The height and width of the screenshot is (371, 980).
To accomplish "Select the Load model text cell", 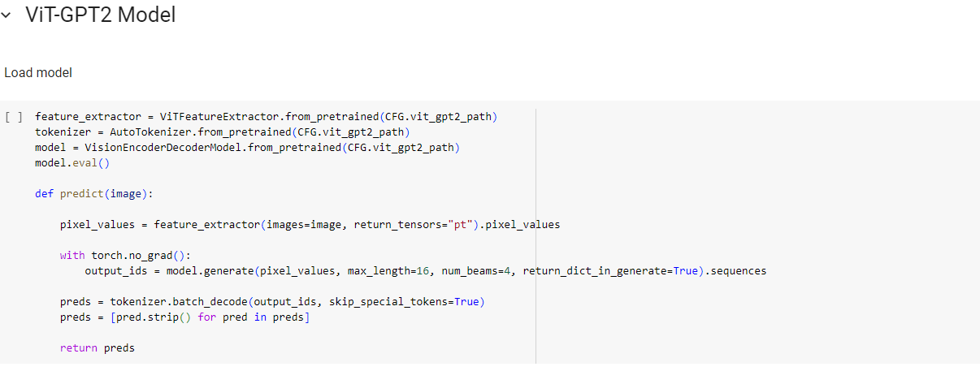I will 38,73.
